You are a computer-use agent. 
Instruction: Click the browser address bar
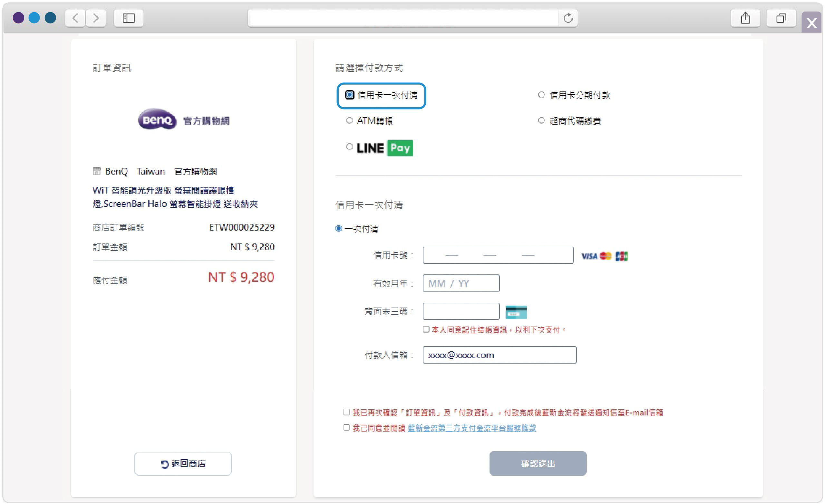tap(403, 18)
